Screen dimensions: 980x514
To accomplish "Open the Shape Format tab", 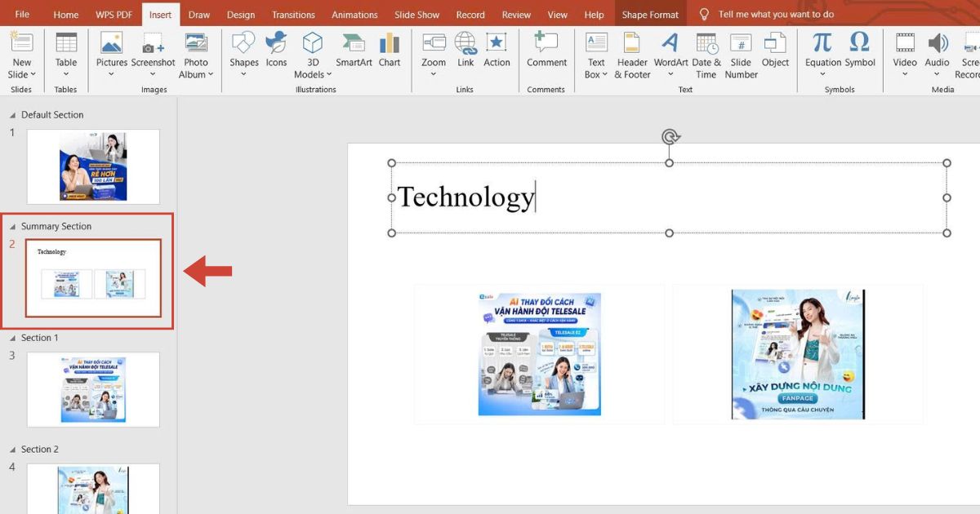I will tap(650, 15).
